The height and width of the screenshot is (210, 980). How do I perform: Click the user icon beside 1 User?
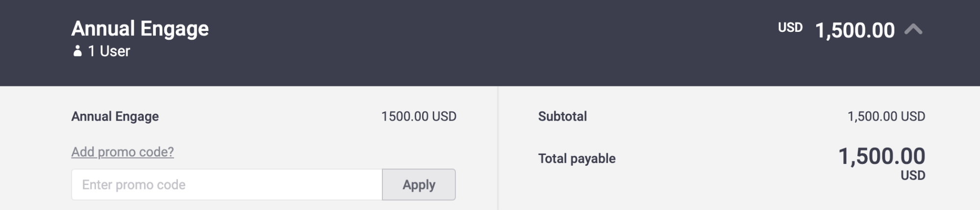(77, 51)
